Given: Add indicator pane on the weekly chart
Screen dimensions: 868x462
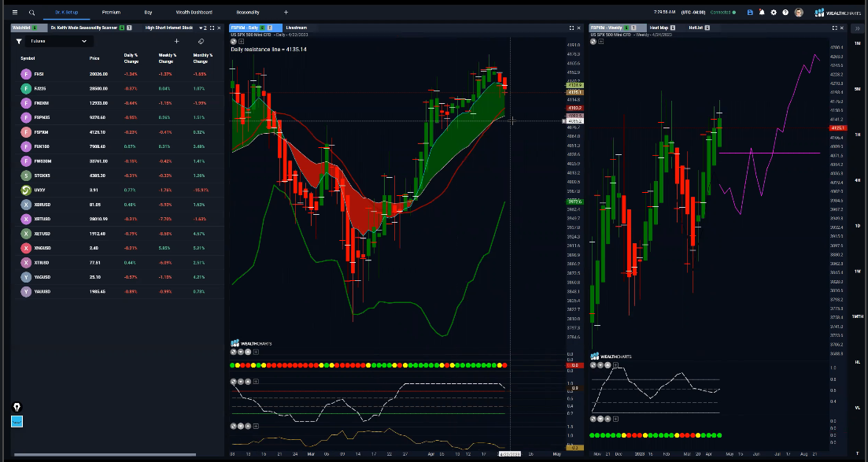Looking at the screenshot, I should 600,42.
